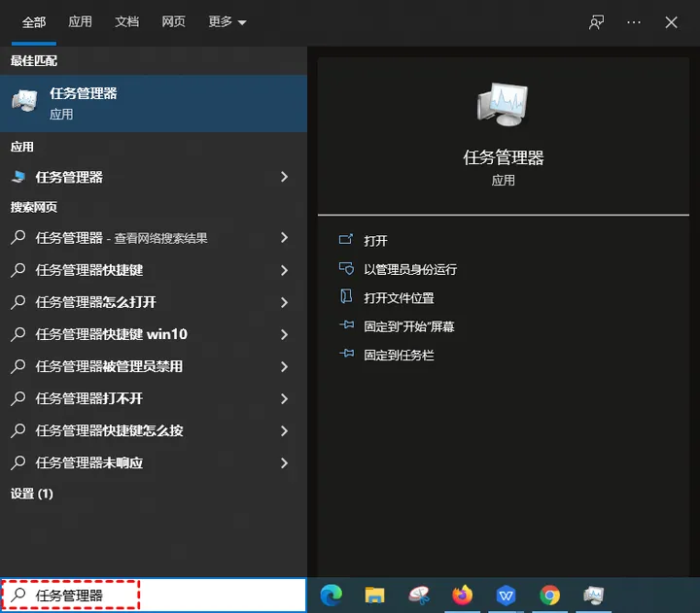
Task: Click search icon beside 任务管理器未响应
Action: (17, 462)
